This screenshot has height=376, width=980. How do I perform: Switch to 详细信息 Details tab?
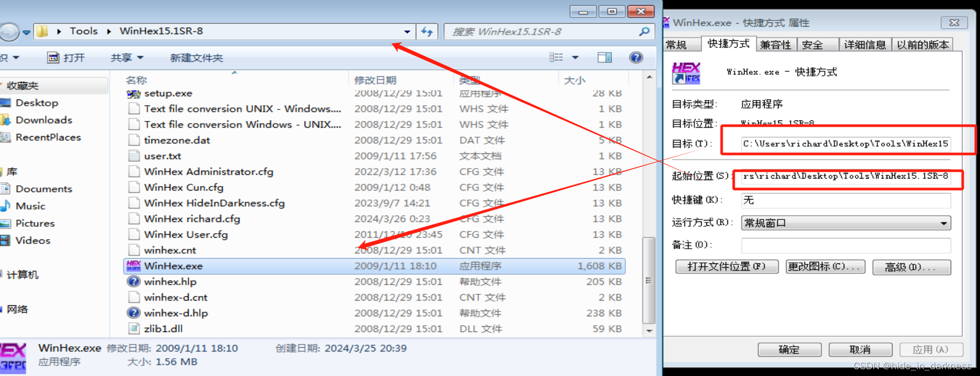(865, 45)
